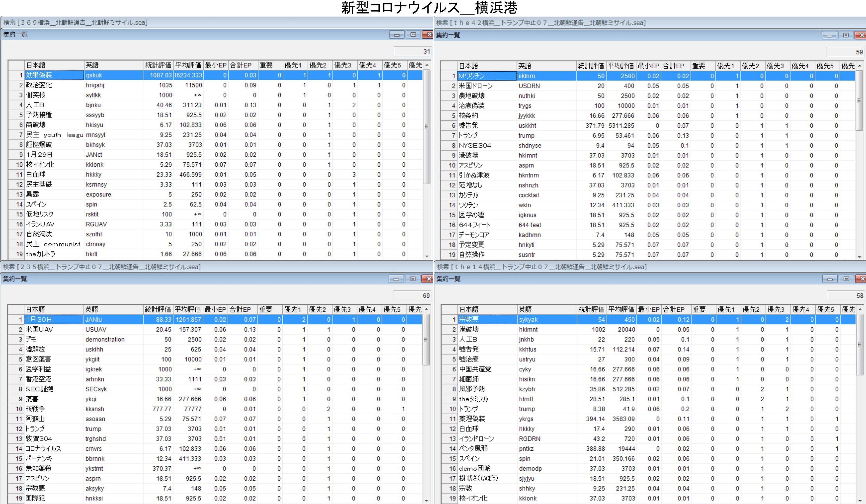Restore the top-right 集約一覧 window
This screenshot has height=504, width=866.
tap(846, 35)
